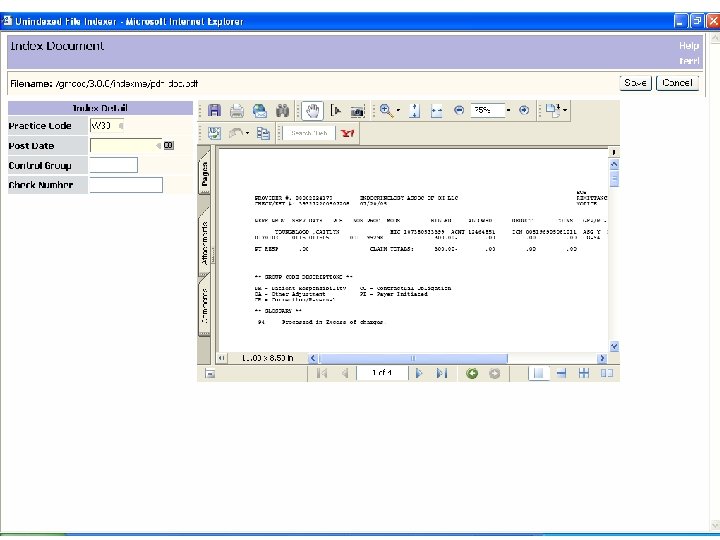Select the Zoom In magnifier tool
This screenshot has width=720, height=540.
(x=386, y=111)
